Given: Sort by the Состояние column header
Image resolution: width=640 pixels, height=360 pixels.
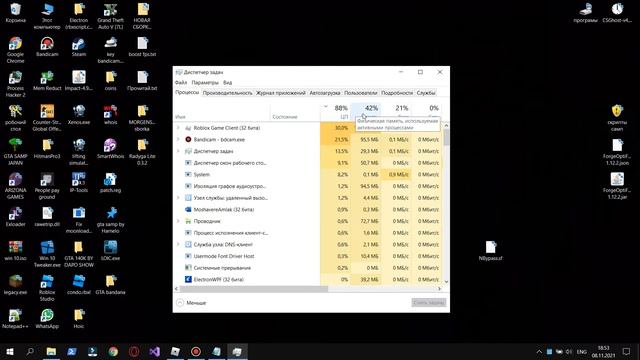Looking at the screenshot, I should pos(295,112).
